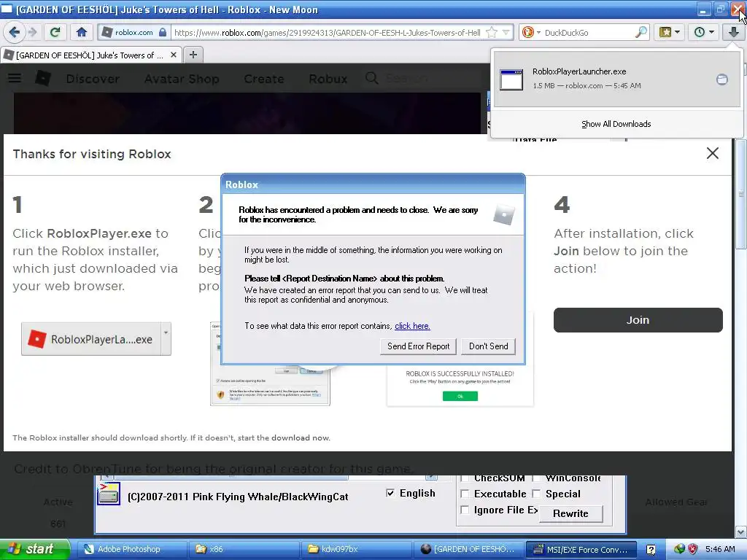The height and width of the screenshot is (560, 747).
Task: Click the DuckDuckGo search input field
Action: tap(589, 32)
